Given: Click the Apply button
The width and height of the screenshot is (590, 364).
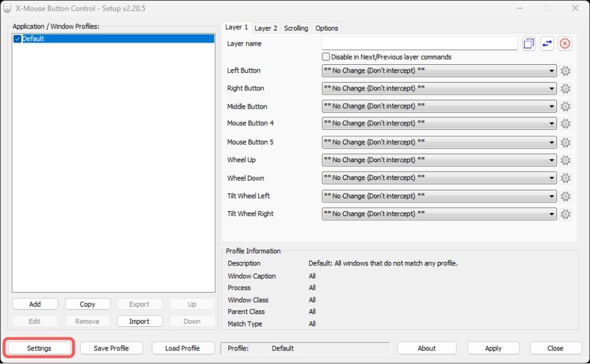Looking at the screenshot, I should click(x=493, y=348).
